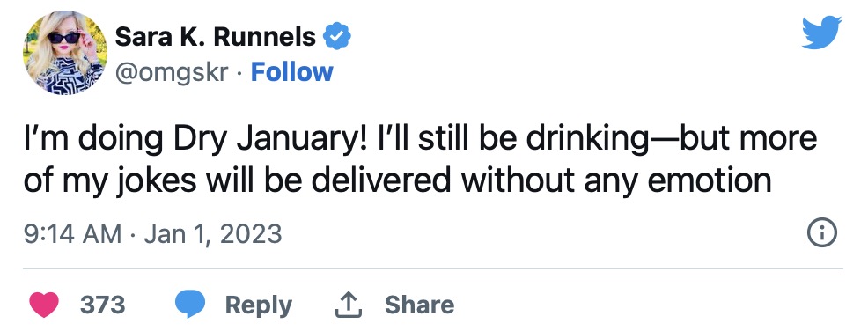
Task: Open the Sara K. Runnels name link
Action: tap(216, 37)
